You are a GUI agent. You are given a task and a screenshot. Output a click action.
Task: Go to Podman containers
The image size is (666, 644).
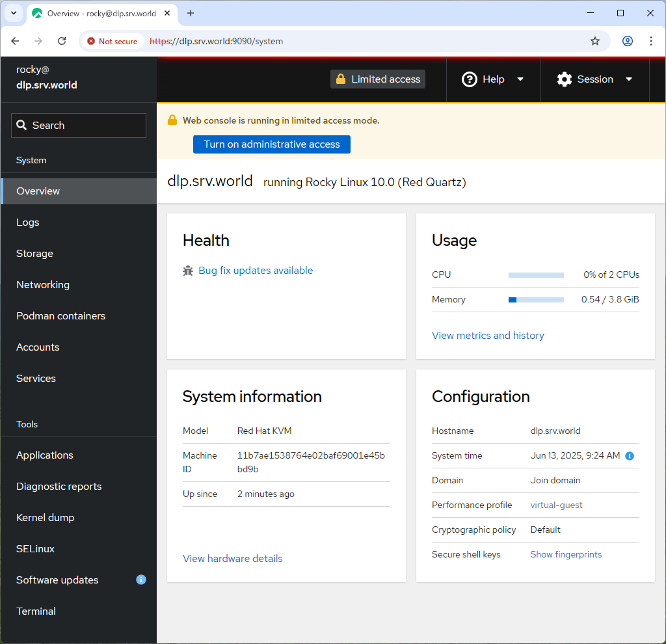(60, 315)
